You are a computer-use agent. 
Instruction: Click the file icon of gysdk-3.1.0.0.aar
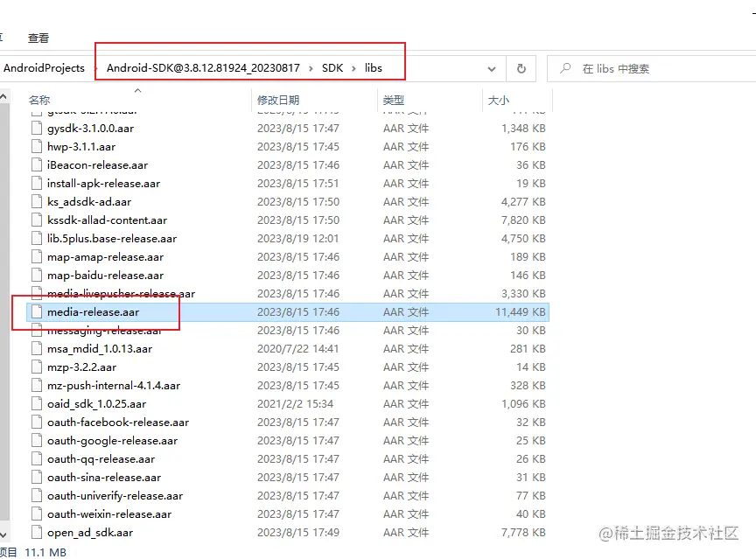pos(37,129)
